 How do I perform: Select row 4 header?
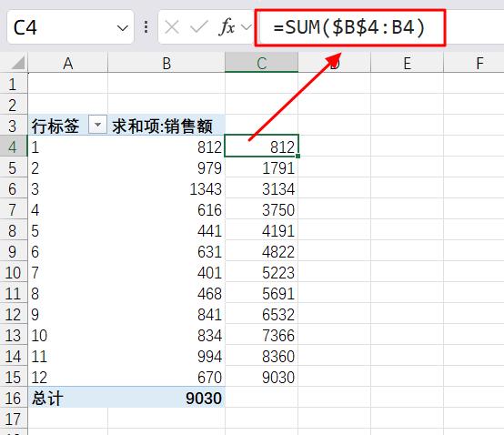(14, 147)
